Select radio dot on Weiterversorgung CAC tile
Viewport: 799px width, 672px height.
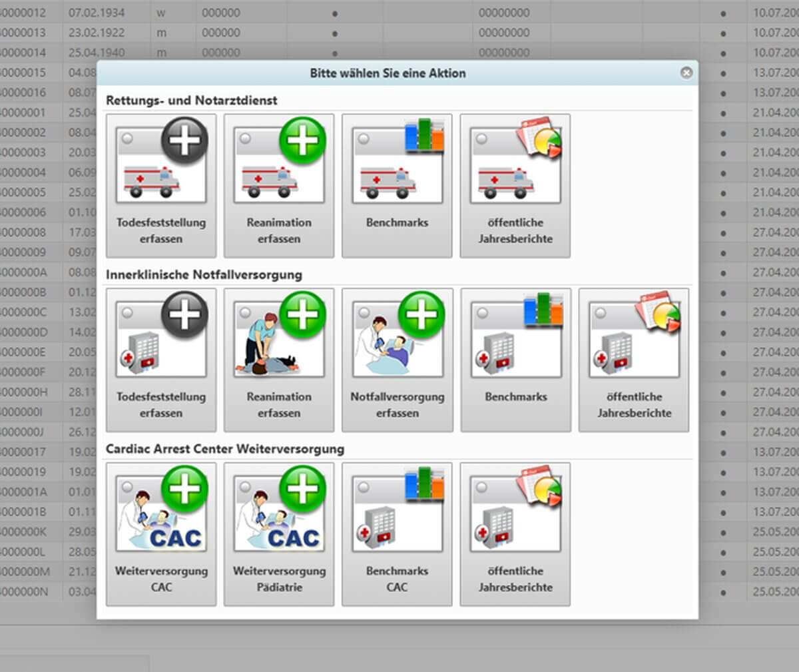[128, 487]
